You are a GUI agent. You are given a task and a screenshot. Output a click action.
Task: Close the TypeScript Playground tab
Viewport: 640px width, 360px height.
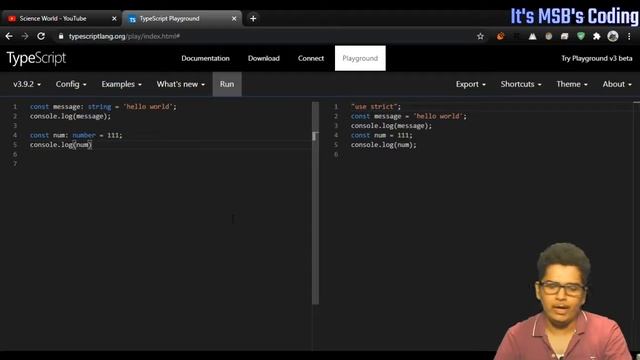point(234,19)
